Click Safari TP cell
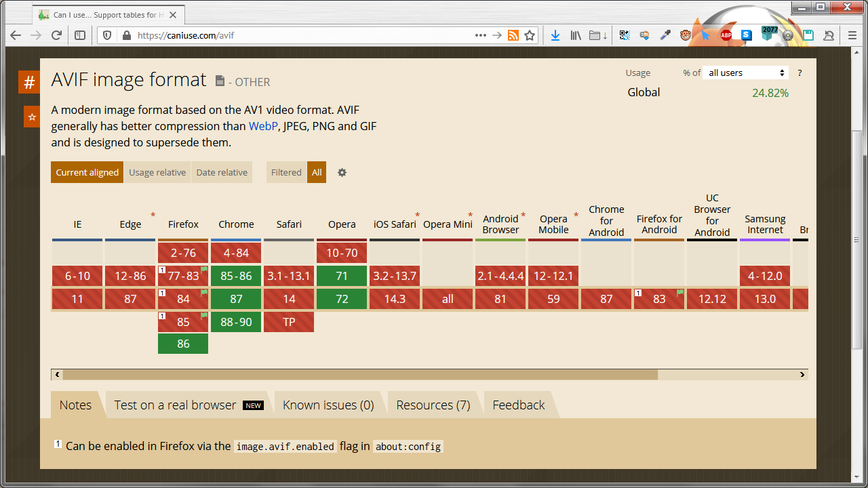Screen dimensions: 868x488 tap(289, 322)
